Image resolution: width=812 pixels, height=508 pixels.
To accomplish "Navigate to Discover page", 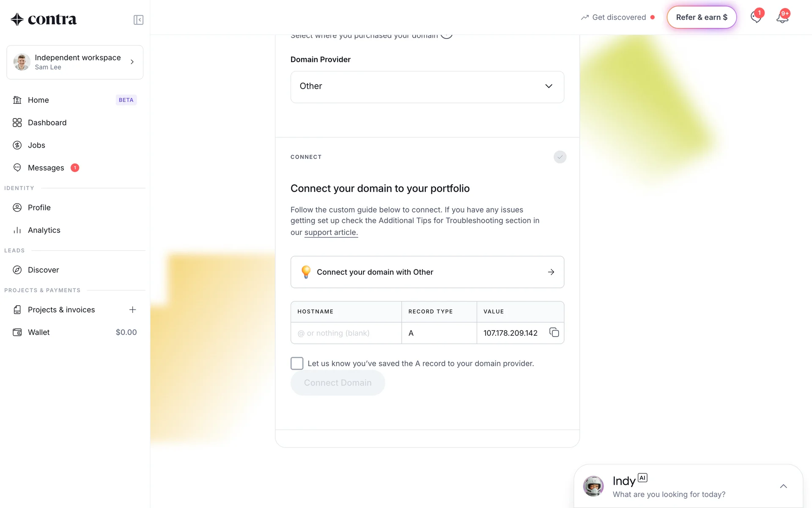I will coord(43,270).
